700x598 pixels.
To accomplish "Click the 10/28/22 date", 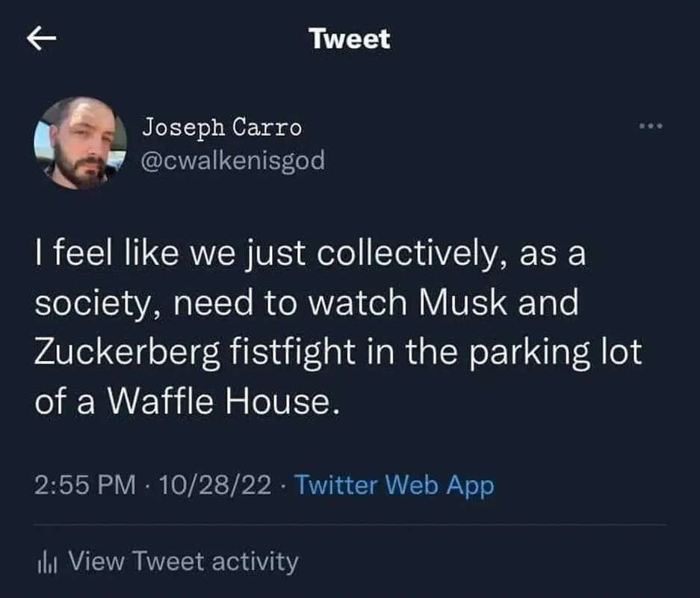I will pos(213,485).
